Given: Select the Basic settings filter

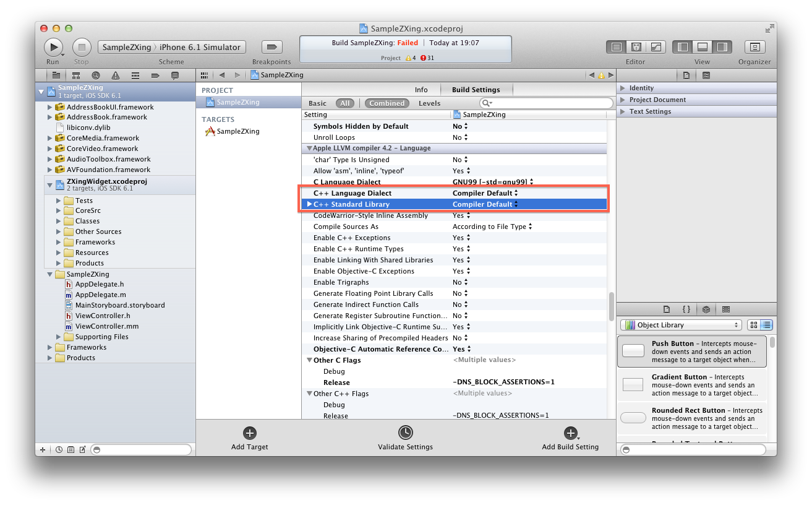Looking at the screenshot, I should click(317, 103).
